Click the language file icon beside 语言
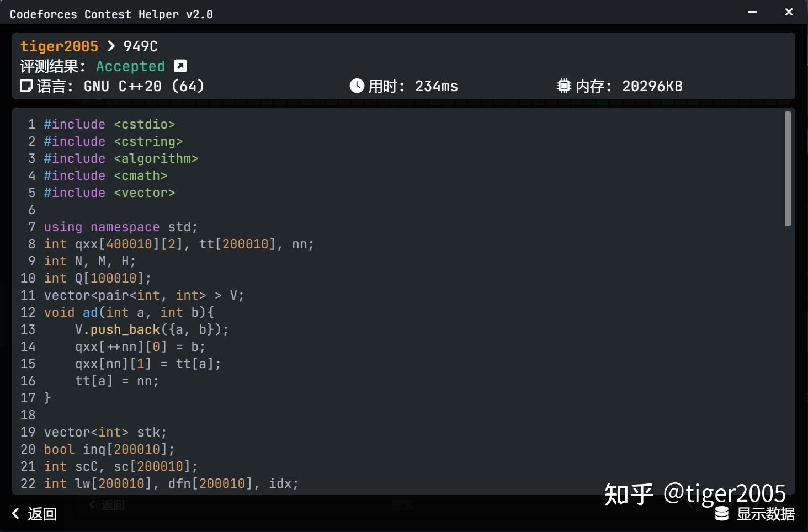The height and width of the screenshot is (532, 808). click(26, 86)
